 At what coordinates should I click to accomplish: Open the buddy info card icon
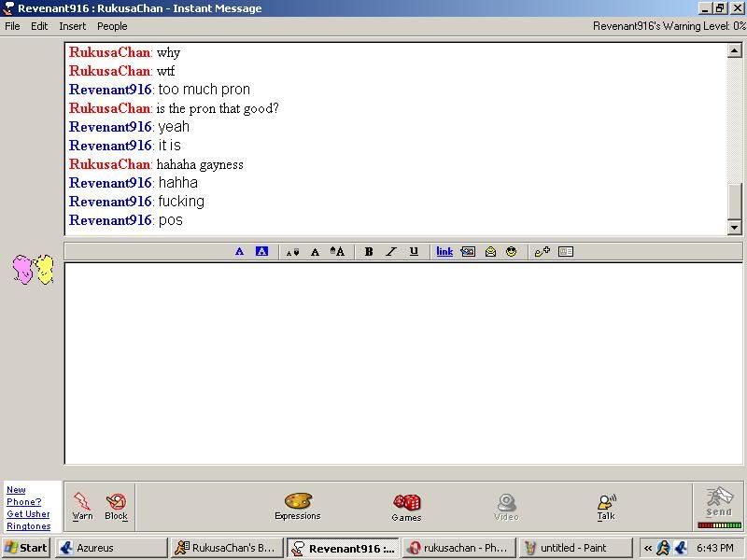coord(566,251)
